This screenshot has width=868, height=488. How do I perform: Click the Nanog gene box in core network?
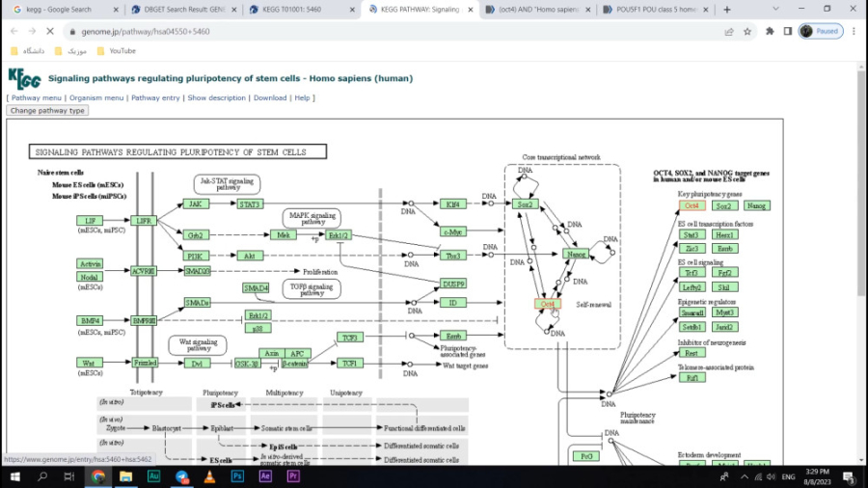click(x=576, y=254)
